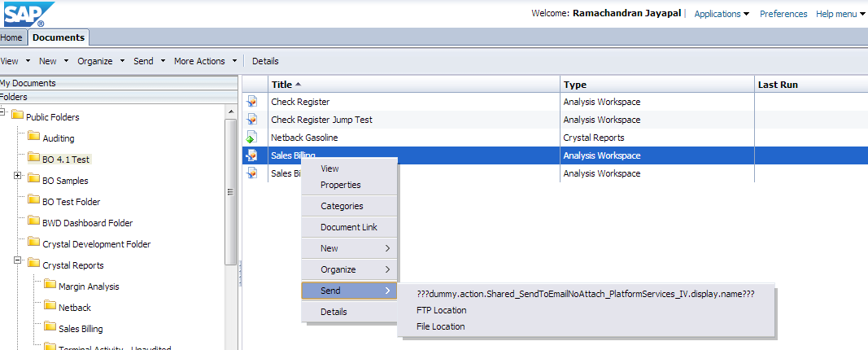Sort by the Type column header

coord(657,84)
